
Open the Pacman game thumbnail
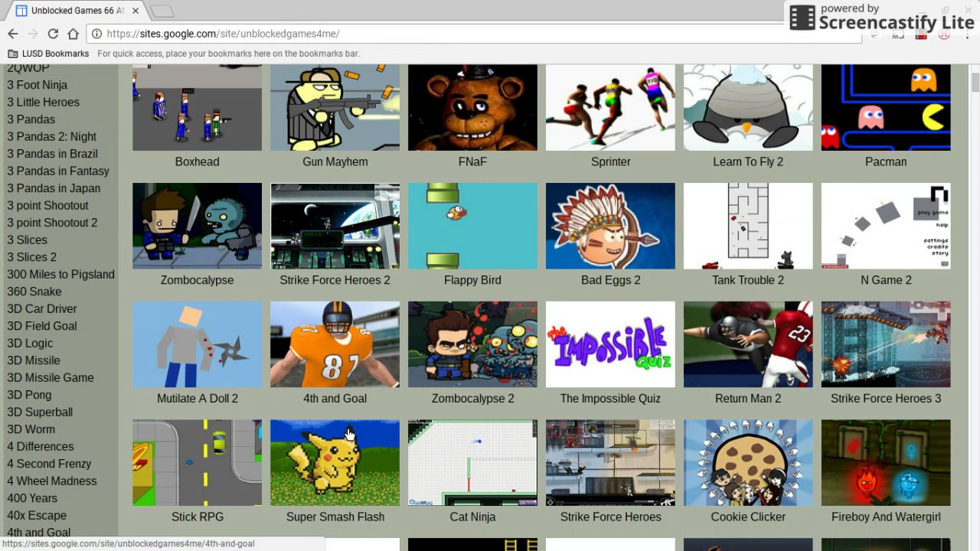pos(886,107)
